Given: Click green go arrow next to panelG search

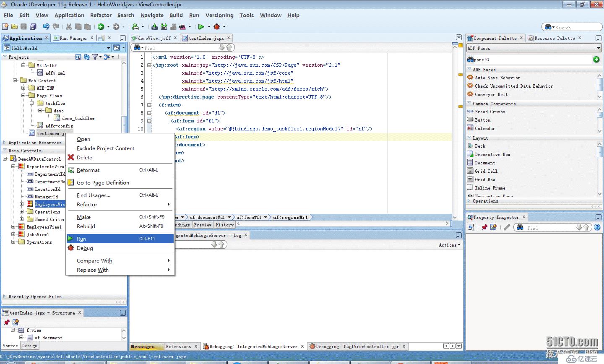Looking at the screenshot, I should [596, 60].
